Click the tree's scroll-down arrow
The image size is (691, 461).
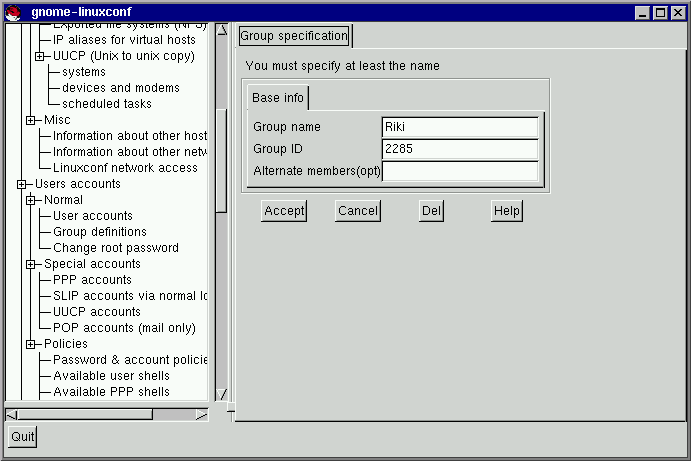tap(222, 394)
